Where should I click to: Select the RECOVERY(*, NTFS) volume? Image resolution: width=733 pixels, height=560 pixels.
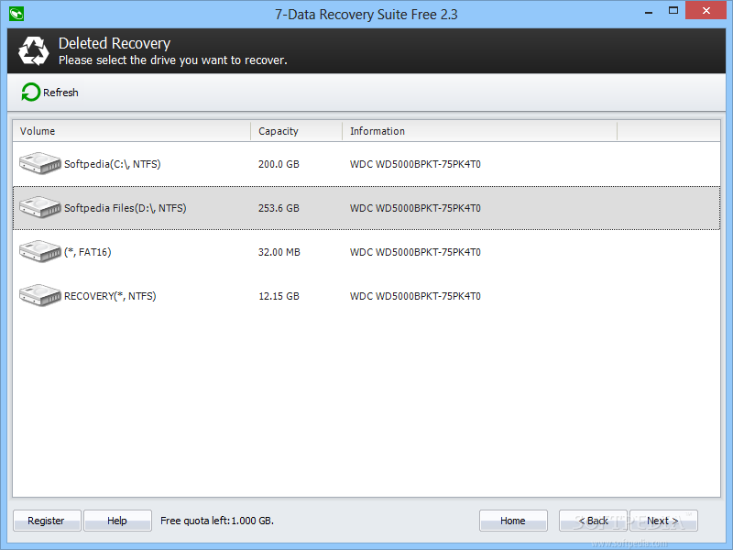[x=366, y=296]
